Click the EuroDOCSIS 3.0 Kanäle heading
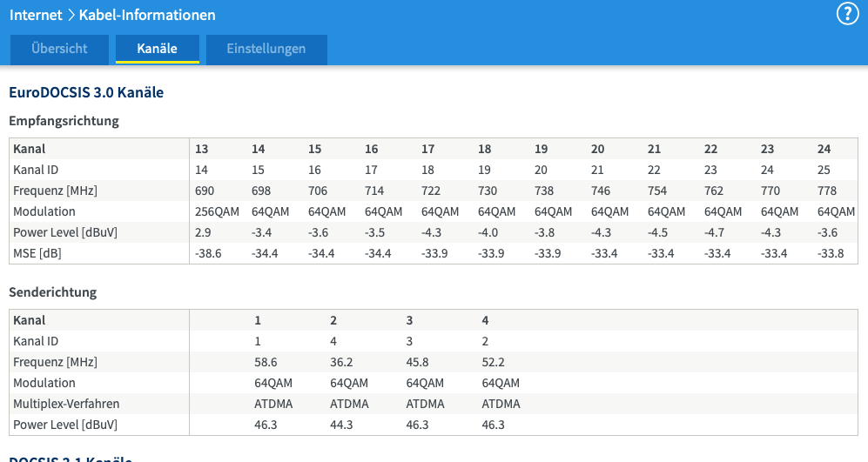868x462 pixels. pos(86,92)
